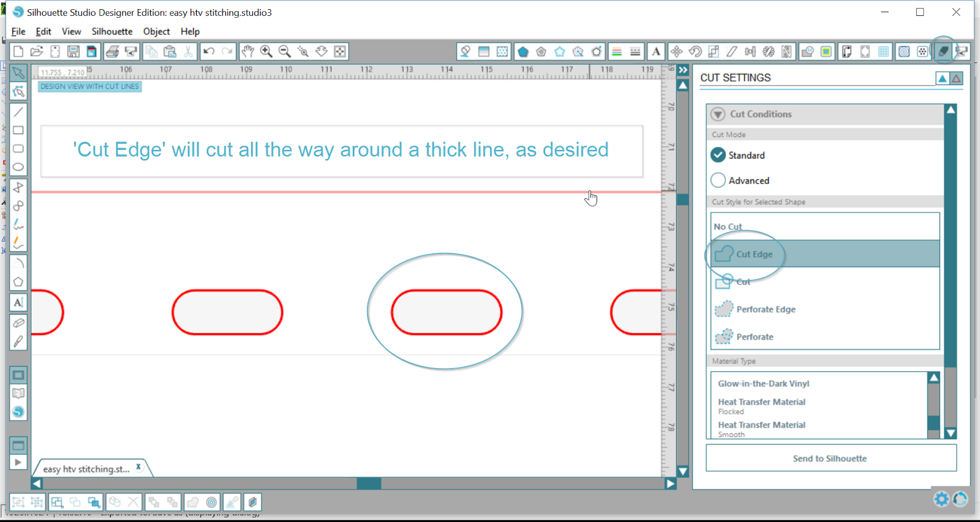Choose the Perforate Edge style

pyautogui.click(x=825, y=309)
